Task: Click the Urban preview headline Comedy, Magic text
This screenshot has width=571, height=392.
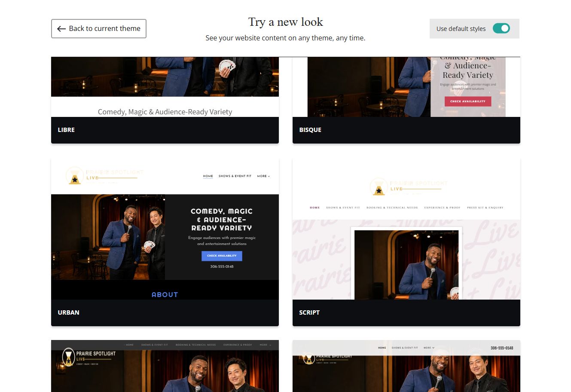Action: pos(222,220)
